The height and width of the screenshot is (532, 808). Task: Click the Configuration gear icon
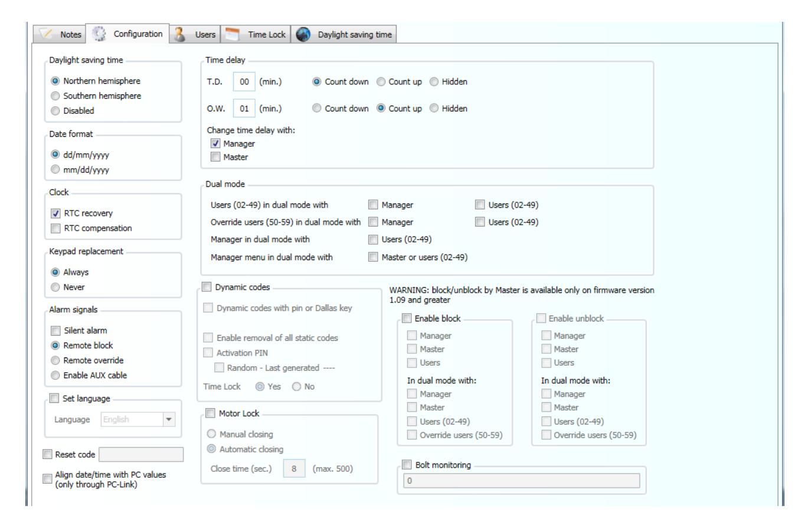[100, 34]
